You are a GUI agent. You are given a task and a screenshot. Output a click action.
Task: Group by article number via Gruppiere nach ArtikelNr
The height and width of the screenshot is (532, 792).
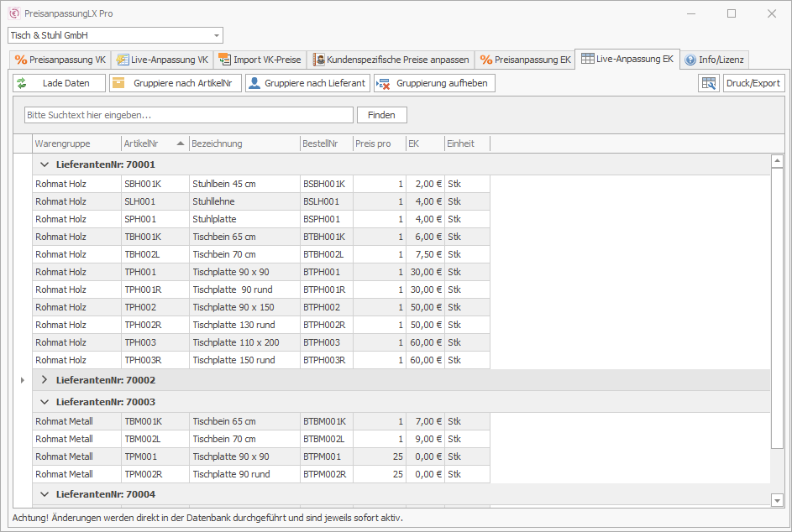click(x=176, y=83)
